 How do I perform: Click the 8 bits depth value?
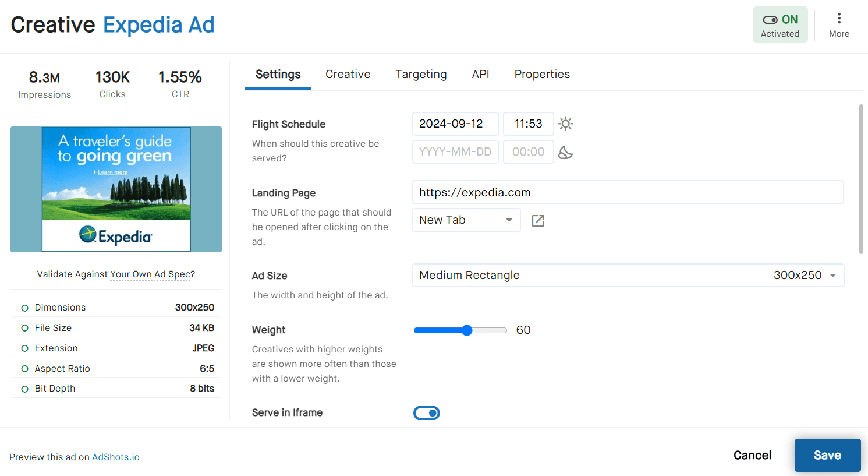pos(202,389)
